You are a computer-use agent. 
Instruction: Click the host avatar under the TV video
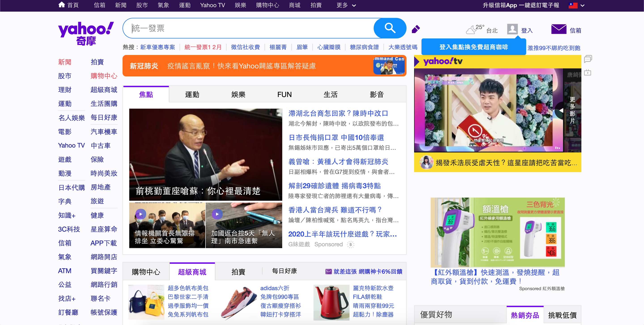tap(426, 162)
